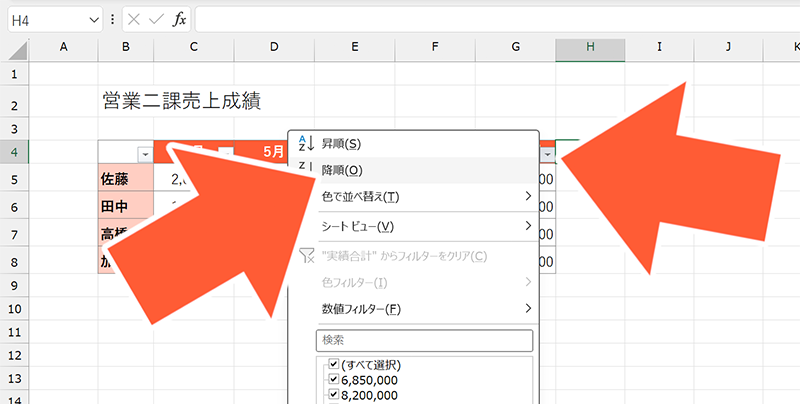This screenshot has height=404, width=800.
Task: Select column I header
Action: pyautogui.click(x=659, y=47)
